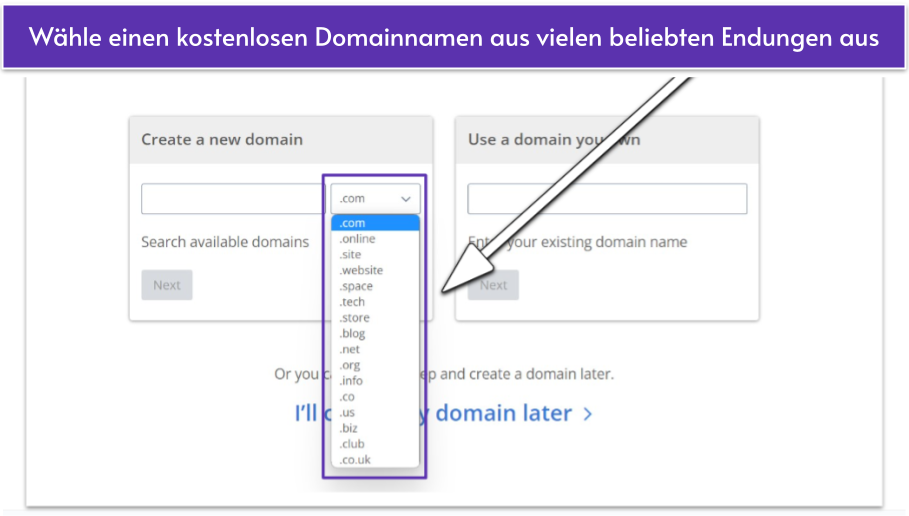The width and height of the screenshot is (909, 516).
Task: Click the 'domain later' link
Action: click(503, 413)
